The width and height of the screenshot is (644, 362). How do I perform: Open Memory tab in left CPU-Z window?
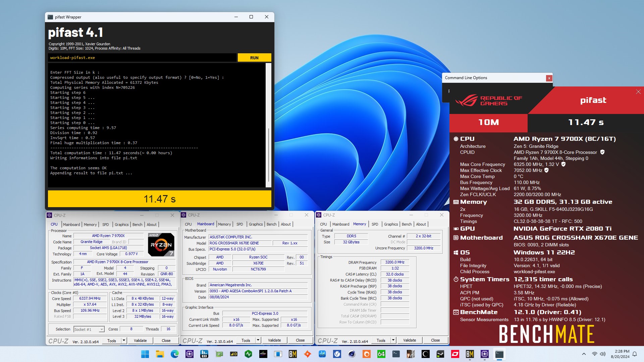pyautogui.click(x=90, y=225)
